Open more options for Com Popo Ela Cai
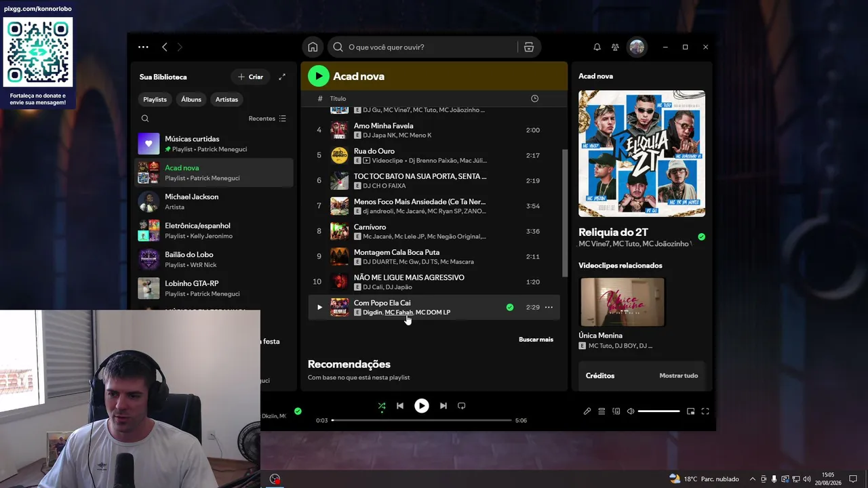Viewport: 868px width, 488px height. click(x=549, y=307)
